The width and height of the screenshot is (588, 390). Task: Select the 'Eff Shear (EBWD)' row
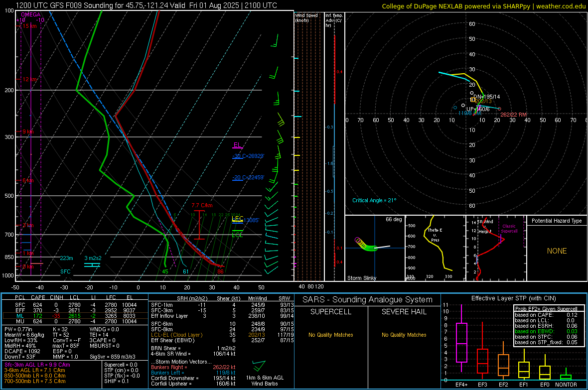[x=222, y=341]
